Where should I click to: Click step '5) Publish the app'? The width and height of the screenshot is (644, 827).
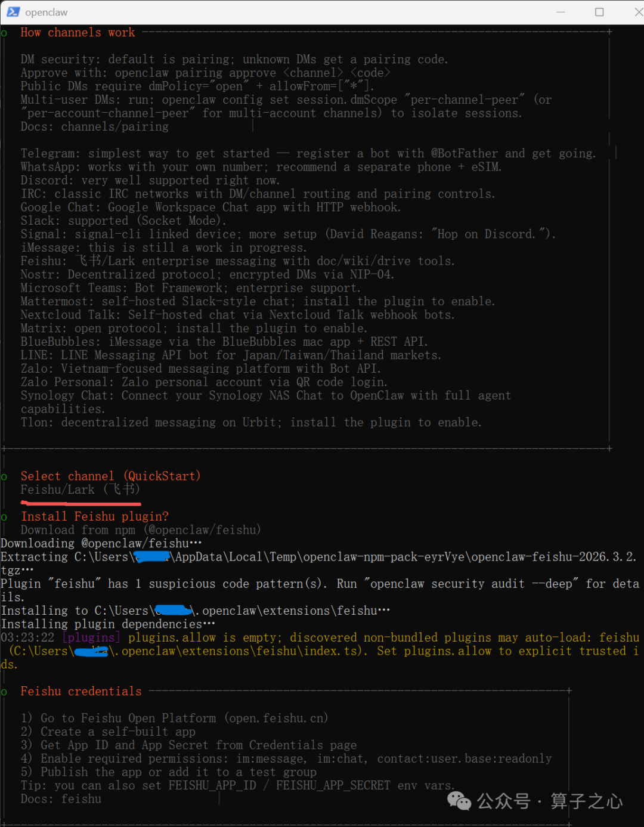coord(168,772)
